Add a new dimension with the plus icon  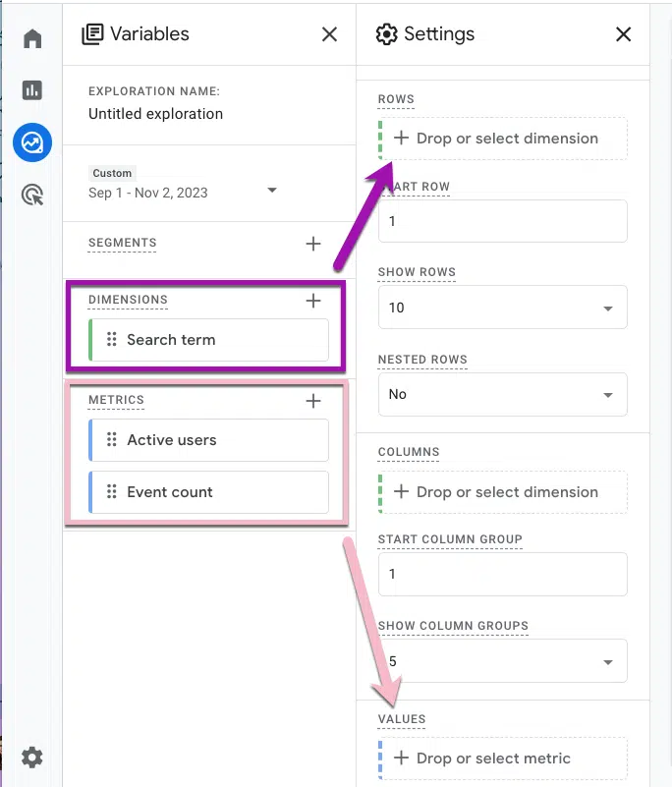(313, 301)
